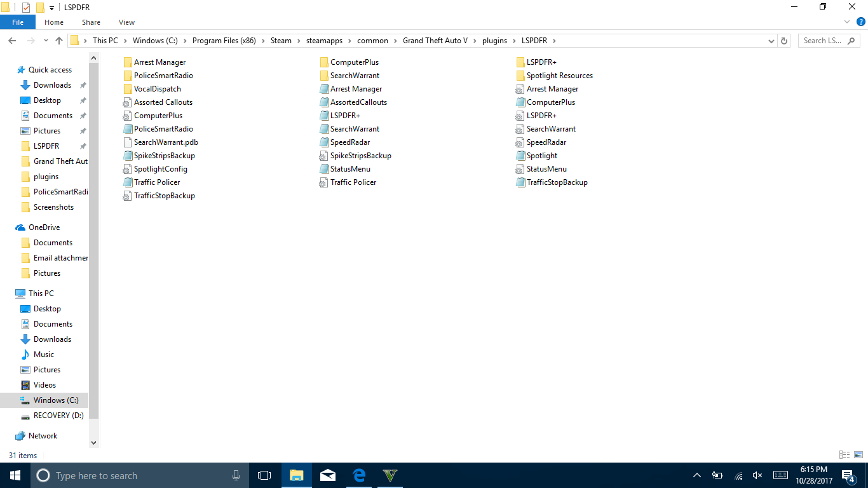Open the address bar history dropdown
868x488 pixels.
point(771,41)
